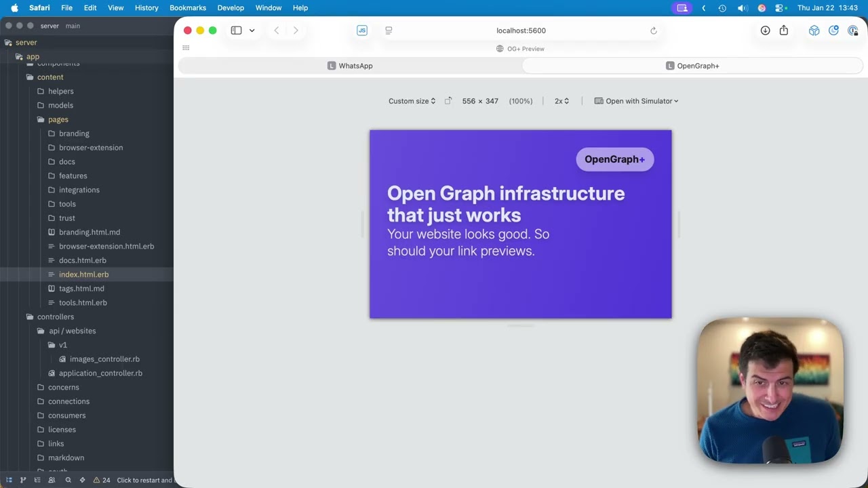Click the OG+ Preview favorites link
The image size is (868, 488).
520,49
